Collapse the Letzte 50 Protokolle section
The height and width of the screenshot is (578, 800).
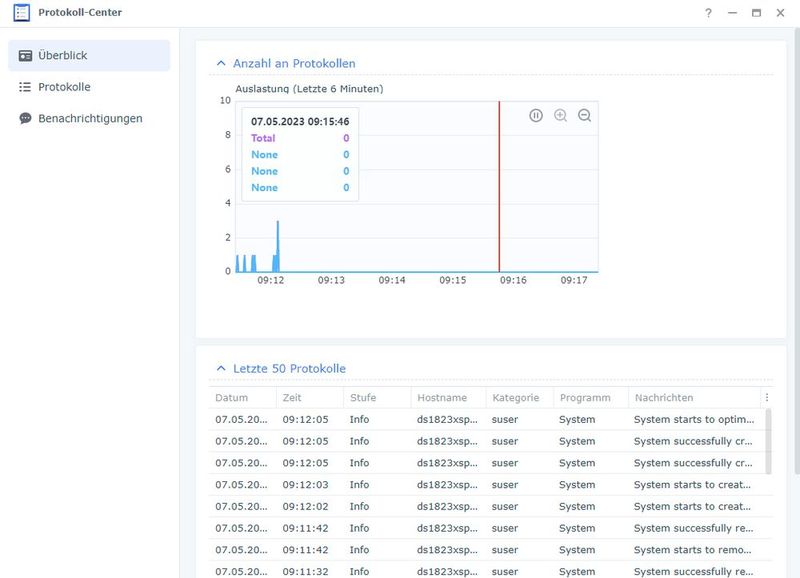pyautogui.click(x=219, y=368)
